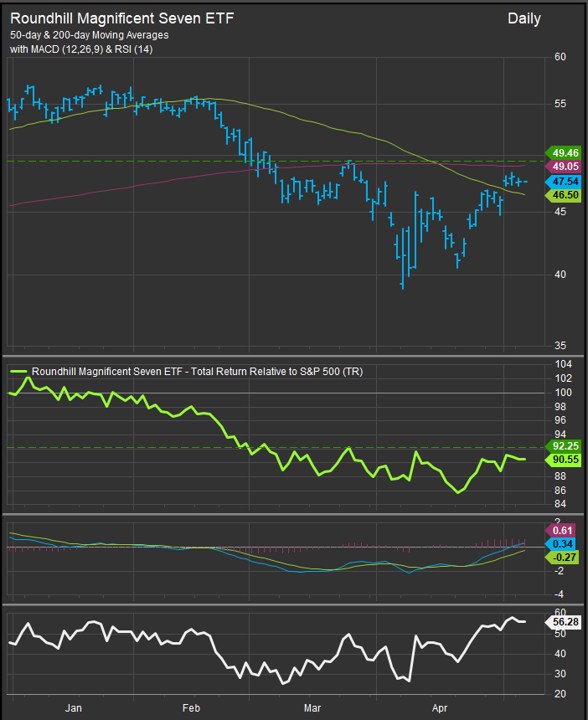Select the 49.05 magenta 200-day average tag
This screenshot has height=720, width=588.
pos(563,167)
